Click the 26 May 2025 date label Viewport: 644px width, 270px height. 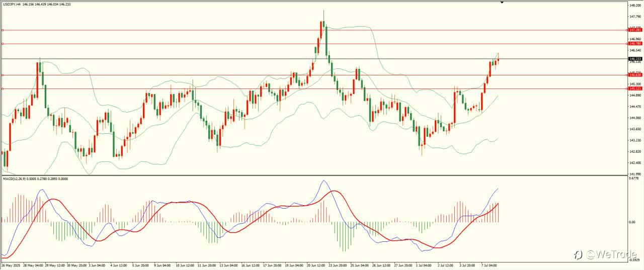coord(10,265)
